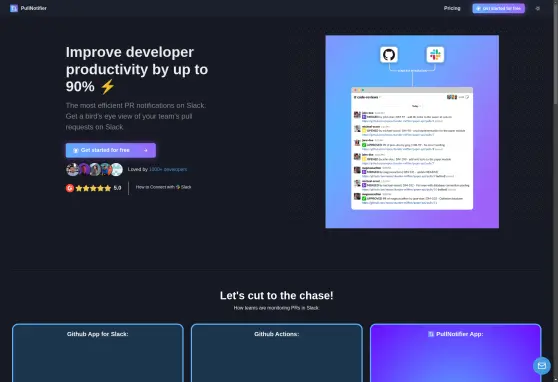Click the arrow on hero Get started button
Screen dimensions: 558x382
(x=146, y=150)
